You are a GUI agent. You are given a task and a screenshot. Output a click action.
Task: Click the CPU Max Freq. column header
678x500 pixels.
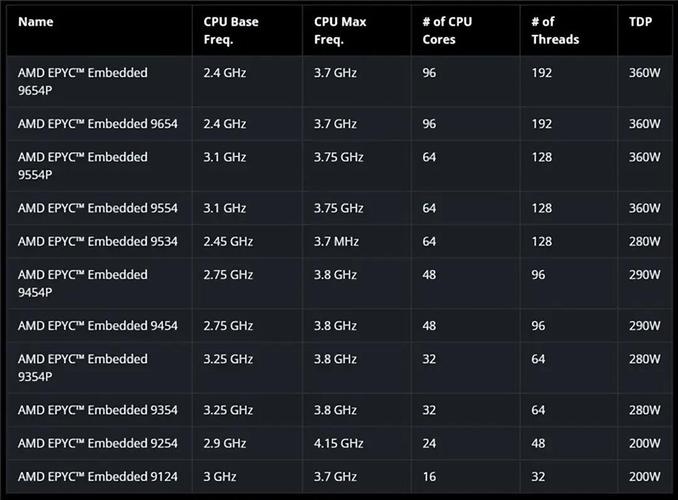340,30
